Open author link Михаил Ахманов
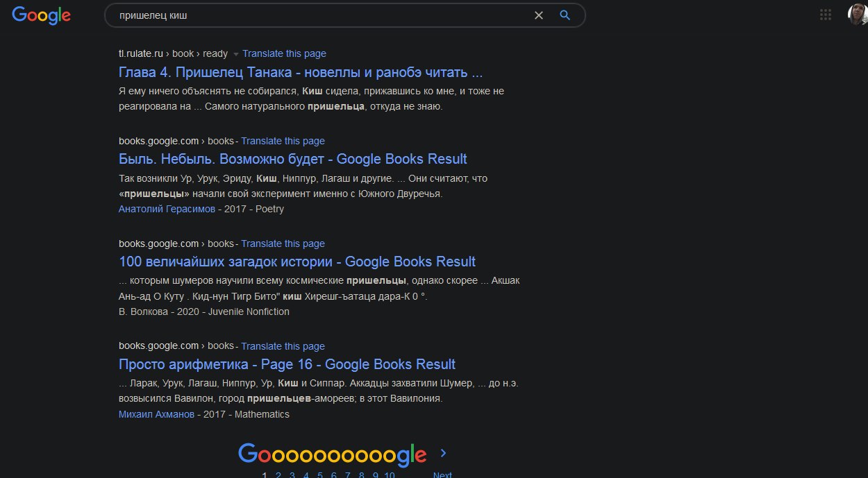 tap(156, 414)
